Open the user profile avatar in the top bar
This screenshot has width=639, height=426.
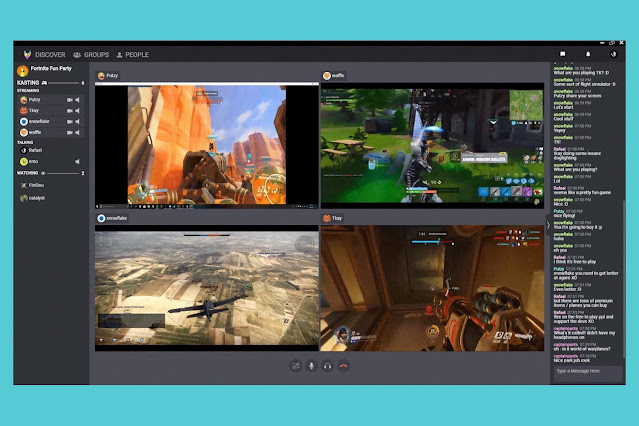click(x=613, y=54)
